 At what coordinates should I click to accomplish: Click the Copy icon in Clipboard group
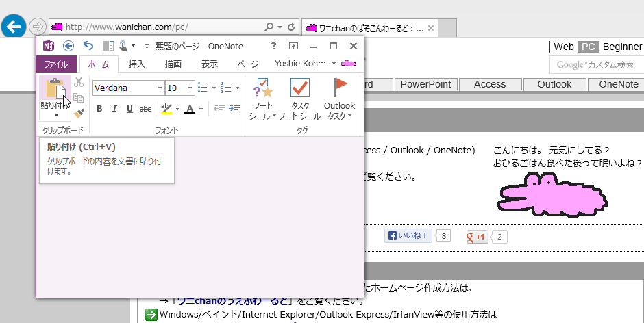79,98
